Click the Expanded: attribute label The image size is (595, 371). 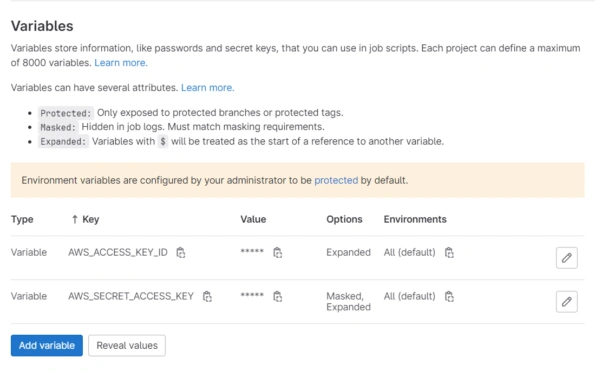[63, 141]
